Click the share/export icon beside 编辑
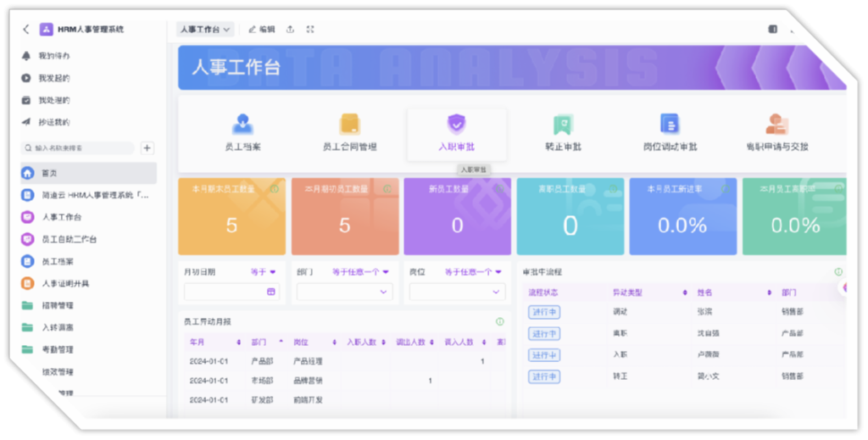The width and height of the screenshot is (868, 440). [291, 30]
